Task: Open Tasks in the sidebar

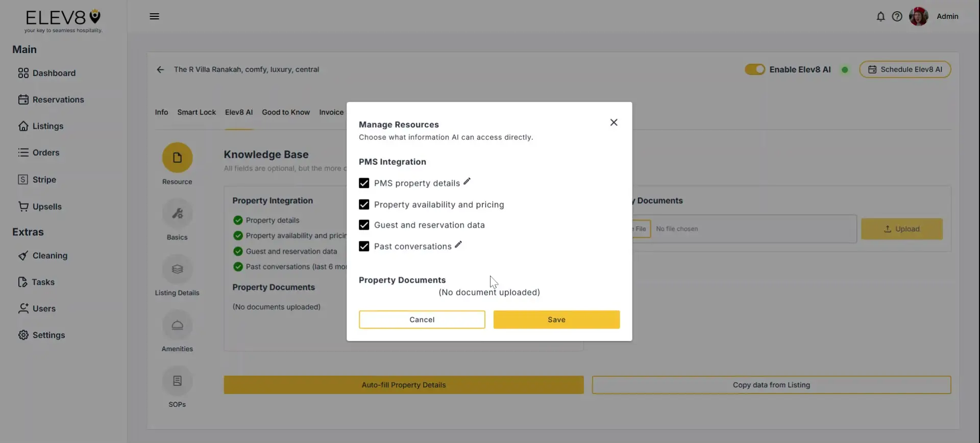Action: pos(36,282)
